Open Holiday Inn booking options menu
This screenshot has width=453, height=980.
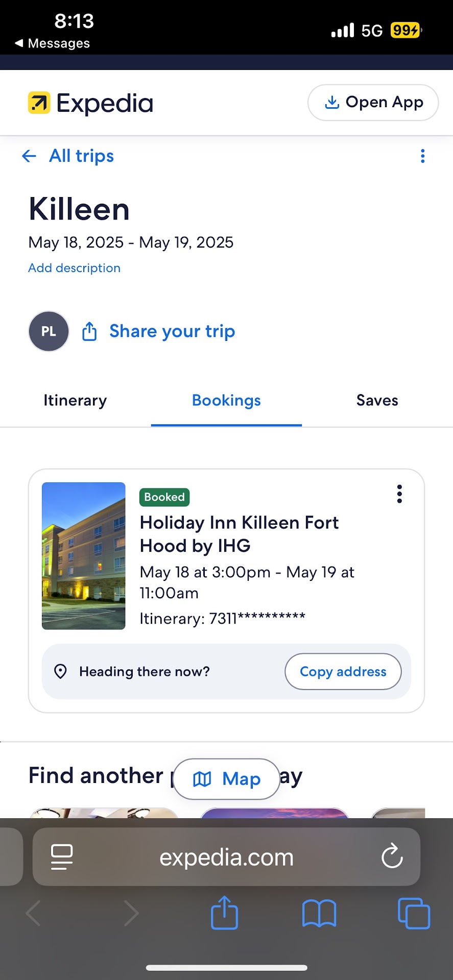399,494
